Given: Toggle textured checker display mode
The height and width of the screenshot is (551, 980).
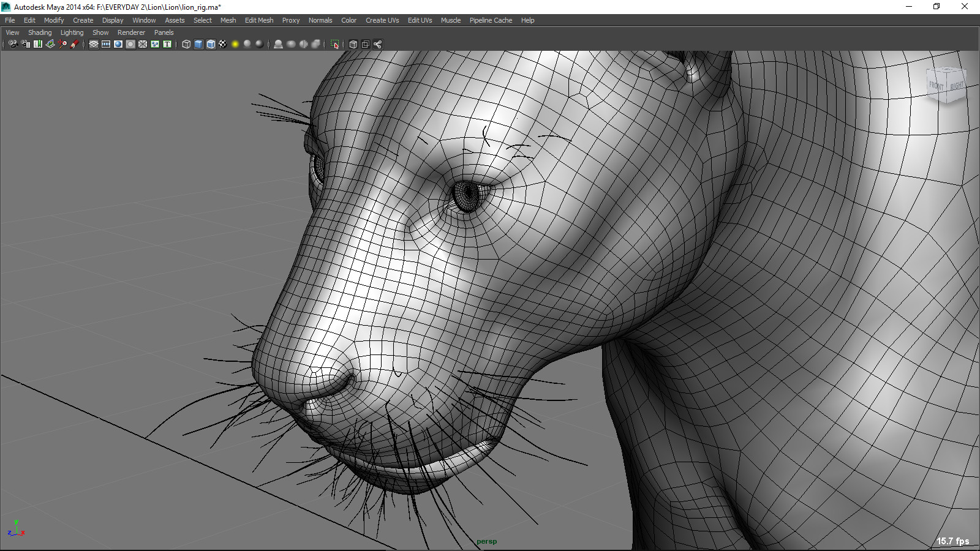Looking at the screenshot, I should pos(223,44).
